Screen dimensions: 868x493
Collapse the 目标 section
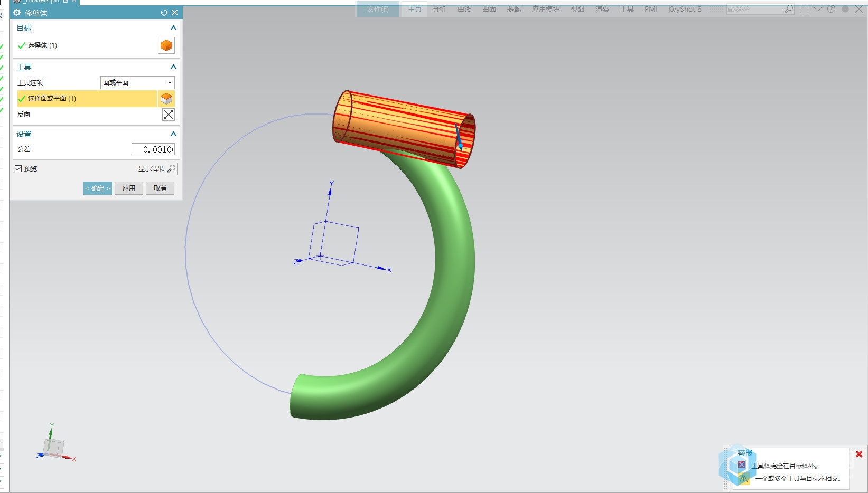pyautogui.click(x=173, y=28)
